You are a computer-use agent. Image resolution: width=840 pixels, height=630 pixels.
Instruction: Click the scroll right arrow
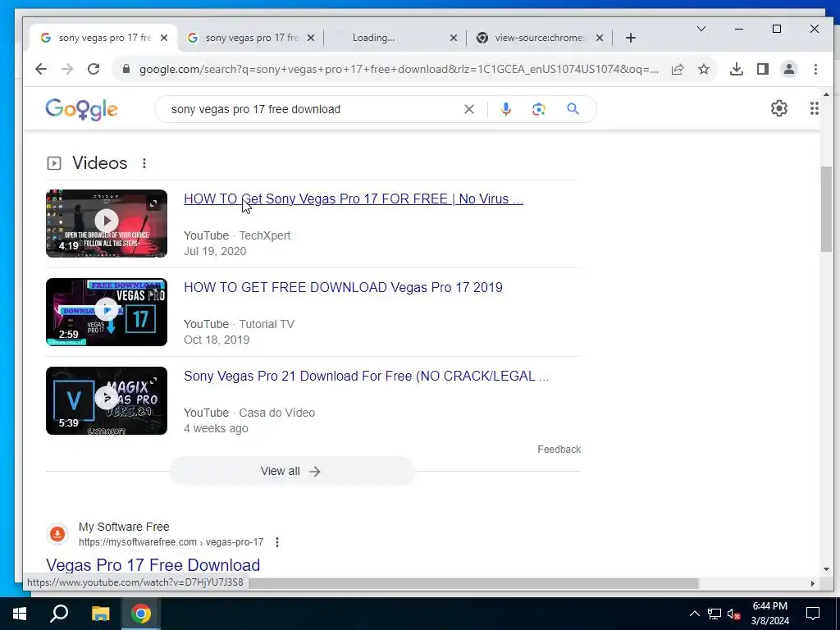(x=813, y=583)
